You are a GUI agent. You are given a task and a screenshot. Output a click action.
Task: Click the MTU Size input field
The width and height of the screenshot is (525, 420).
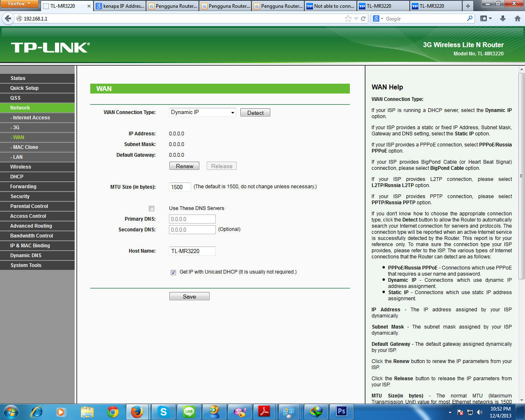coord(180,187)
